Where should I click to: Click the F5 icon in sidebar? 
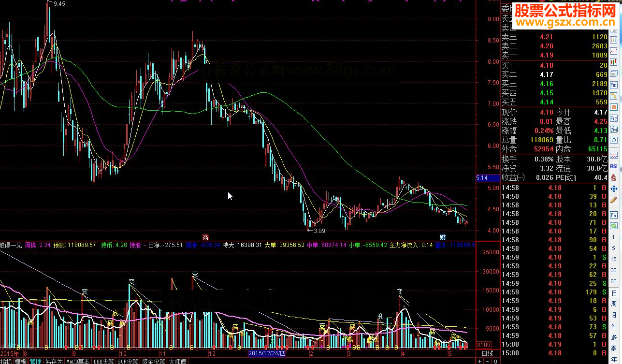point(614,214)
